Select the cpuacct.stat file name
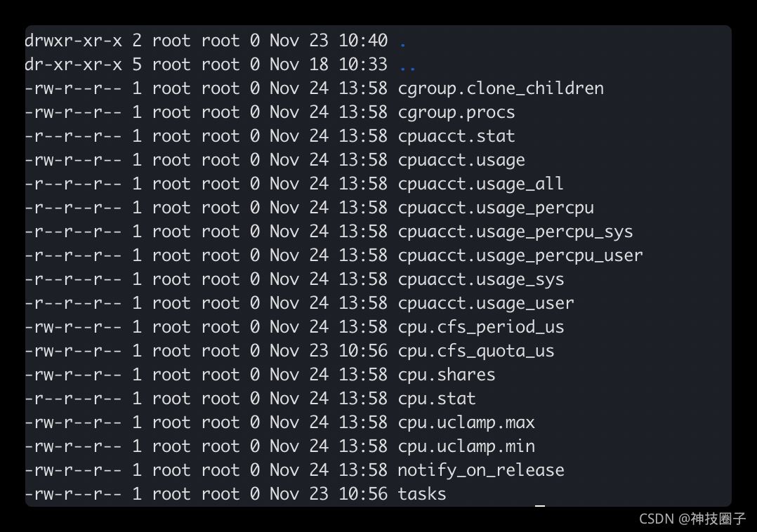 [x=456, y=136]
